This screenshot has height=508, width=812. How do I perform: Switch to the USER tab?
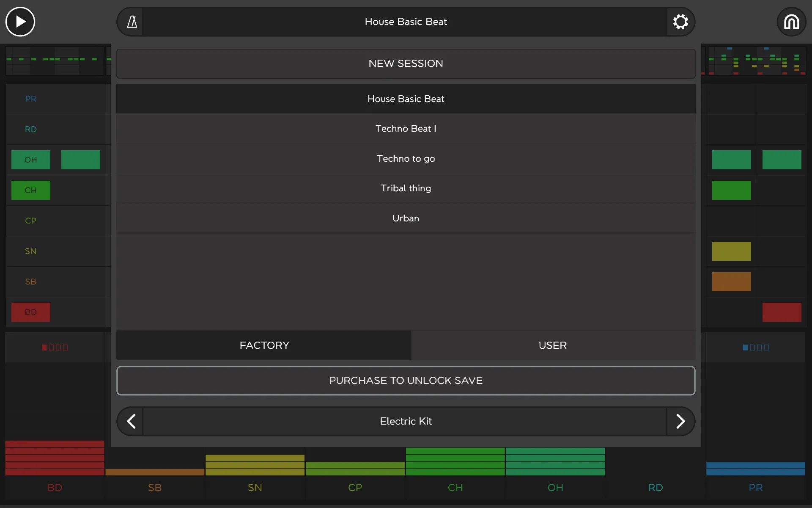coord(552,345)
